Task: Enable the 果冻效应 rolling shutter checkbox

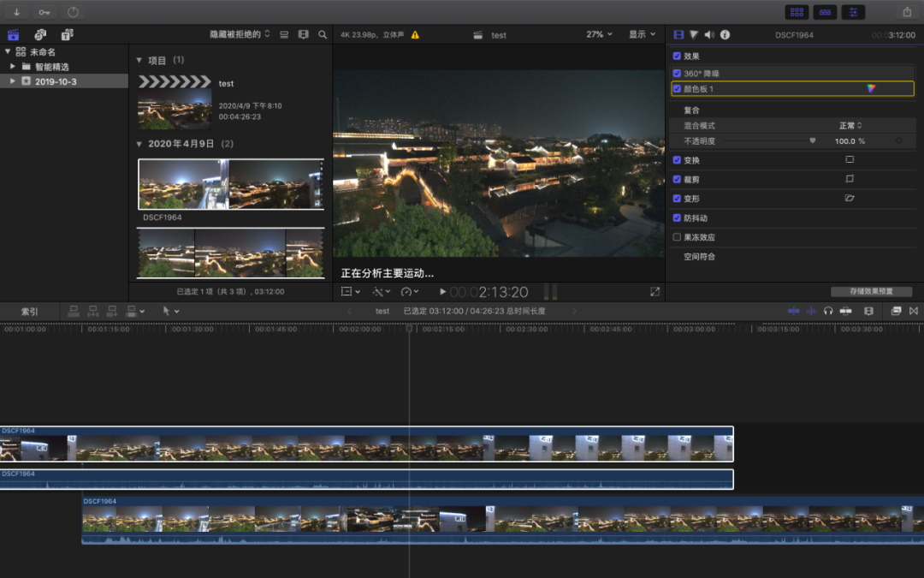Action: coord(677,237)
